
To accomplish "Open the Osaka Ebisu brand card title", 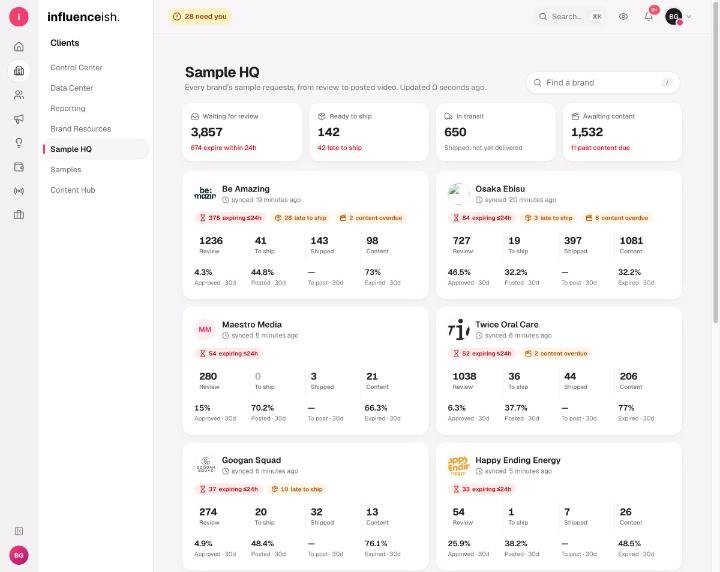I will pyautogui.click(x=500, y=189).
